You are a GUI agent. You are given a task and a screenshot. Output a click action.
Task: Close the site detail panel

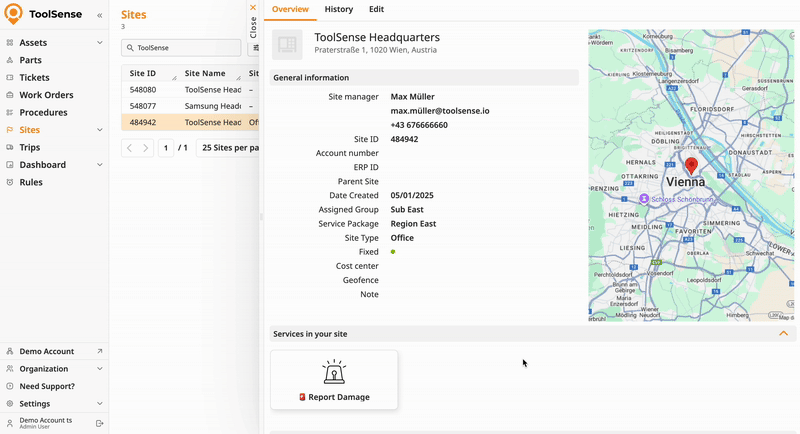253,8
